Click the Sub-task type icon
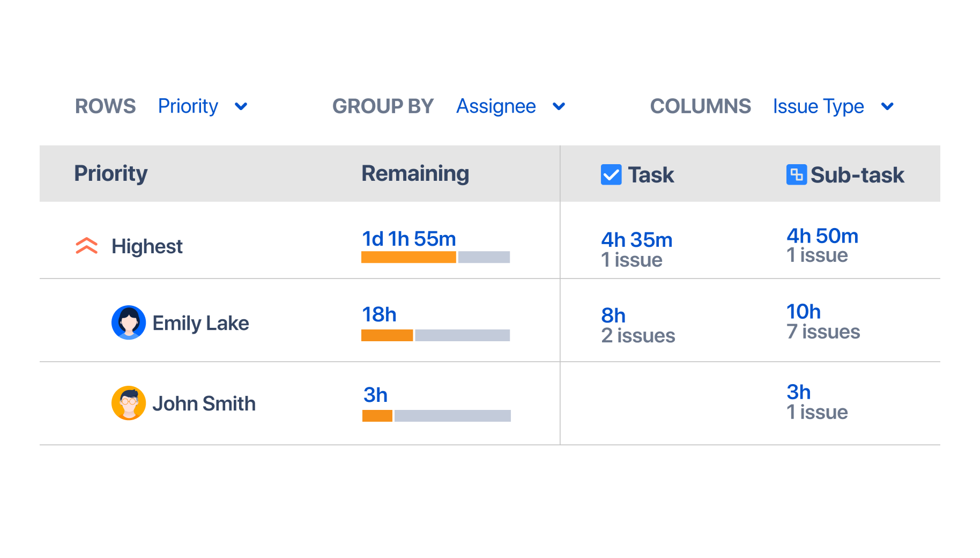 tap(796, 174)
